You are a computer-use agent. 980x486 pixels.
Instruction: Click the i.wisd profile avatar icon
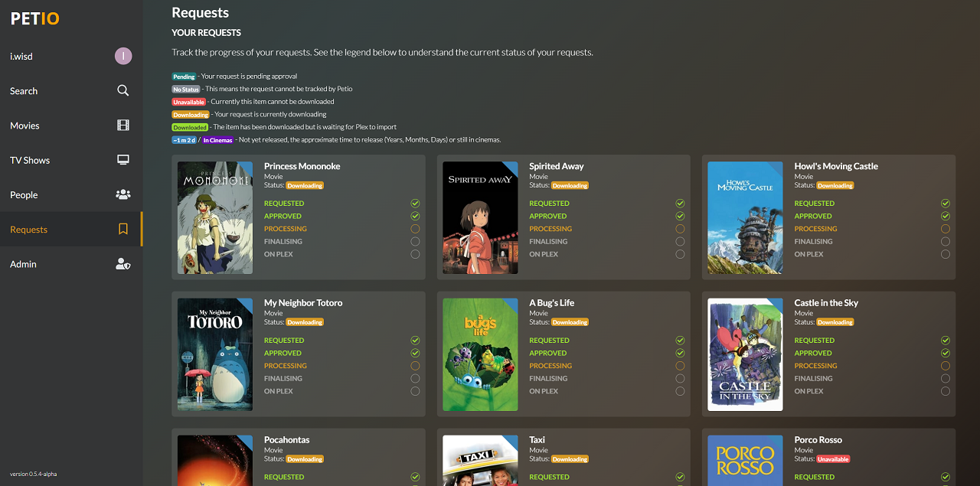[x=122, y=56]
